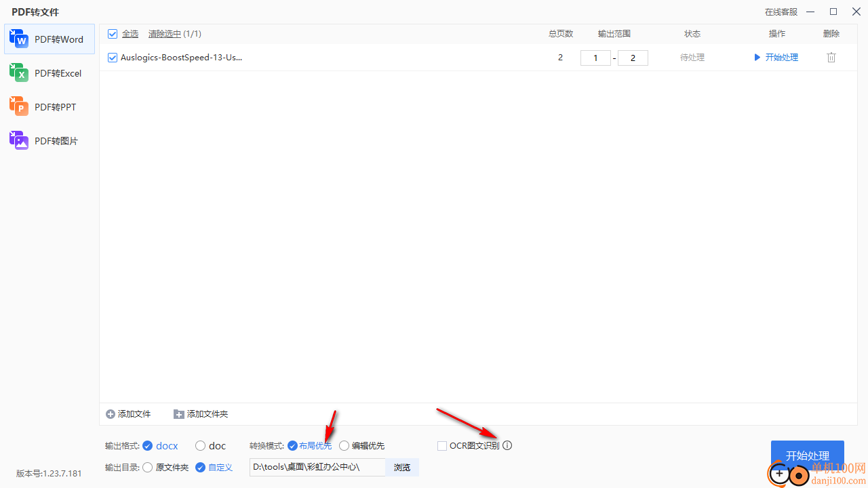Image resolution: width=868 pixels, height=488 pixels.
Task: Toggle the 全选 select-all checkbox
Action: click(x=113, y=34)
